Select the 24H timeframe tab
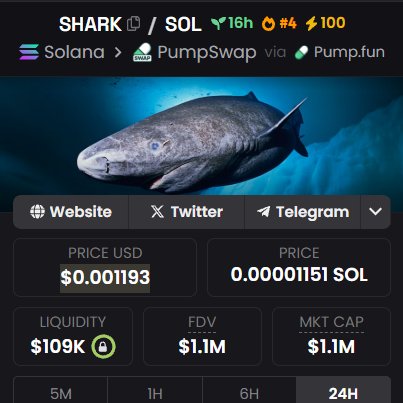Viewport: 403px width, 403px height. [343, 392]
